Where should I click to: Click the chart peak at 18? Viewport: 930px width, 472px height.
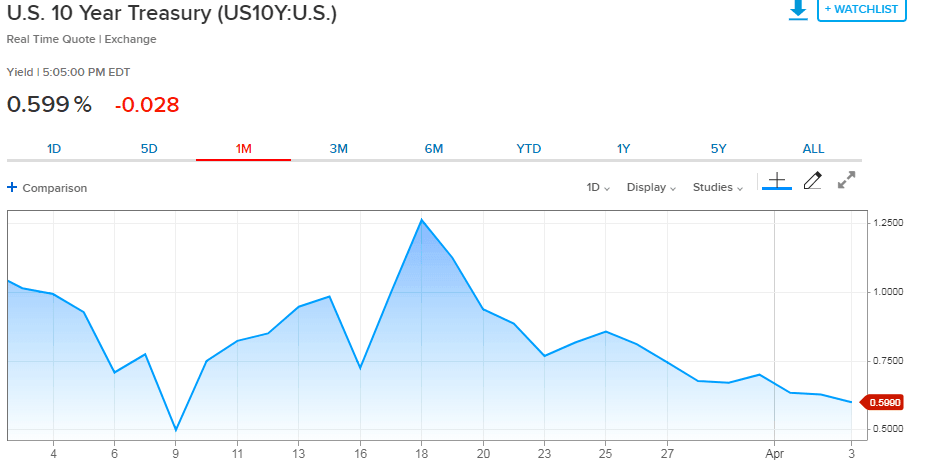pos(421,220)
